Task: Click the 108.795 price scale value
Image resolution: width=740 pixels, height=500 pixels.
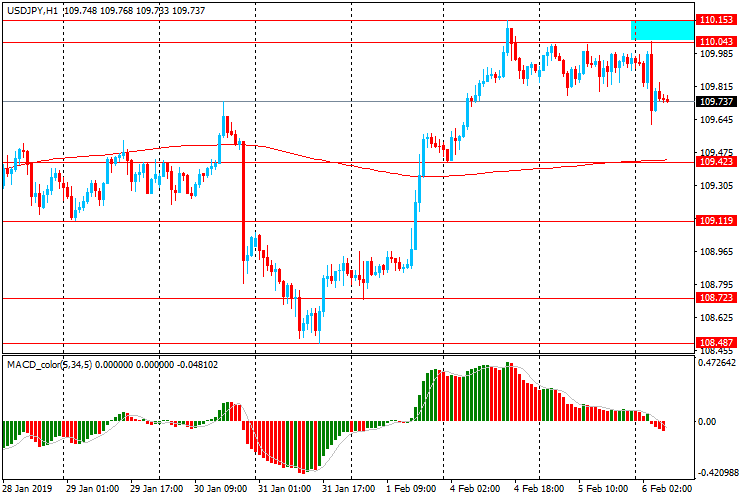Action: 716,284
